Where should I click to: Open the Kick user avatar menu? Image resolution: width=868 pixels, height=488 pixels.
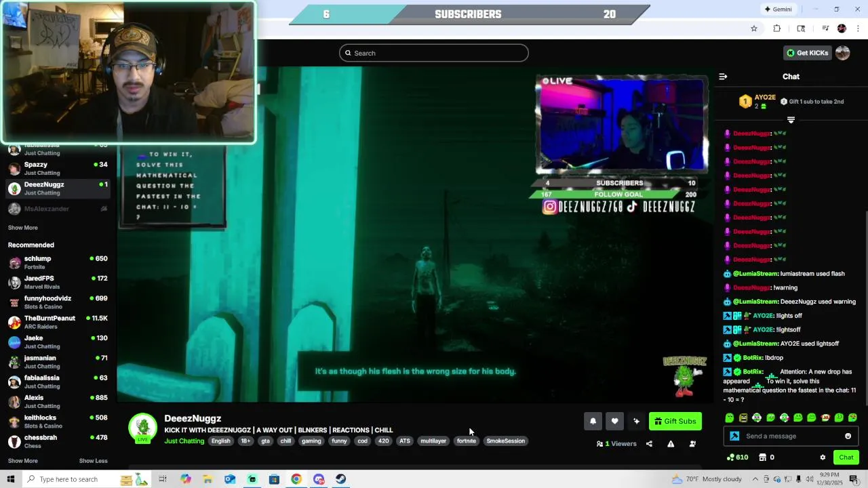[843, 53]
